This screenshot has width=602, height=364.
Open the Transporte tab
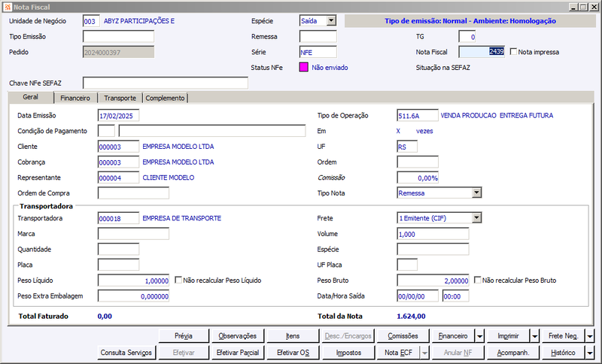(x=120, y=99)
